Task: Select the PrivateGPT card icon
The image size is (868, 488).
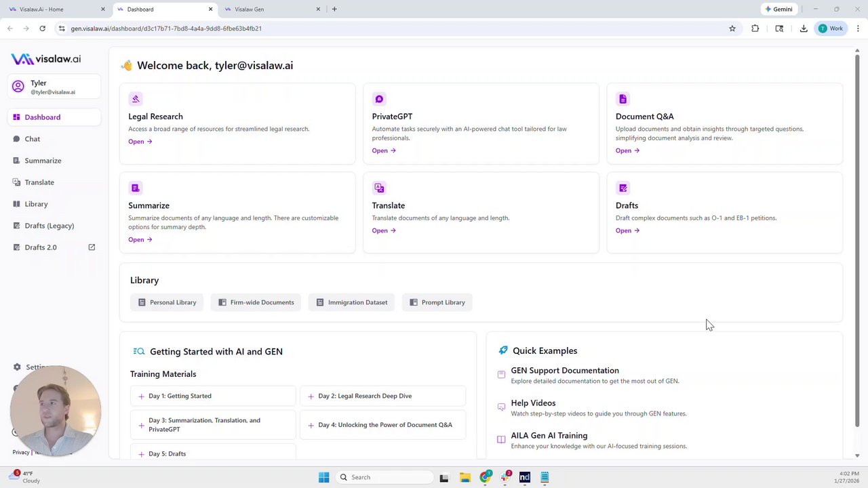Action: click(379, 99)
